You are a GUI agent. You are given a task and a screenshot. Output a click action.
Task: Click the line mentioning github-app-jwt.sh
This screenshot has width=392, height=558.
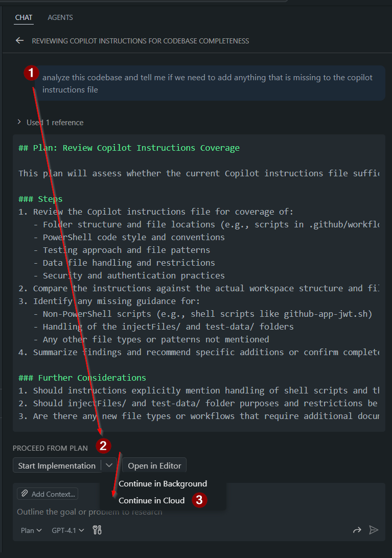pyautogui.click(x=203, y=314)
